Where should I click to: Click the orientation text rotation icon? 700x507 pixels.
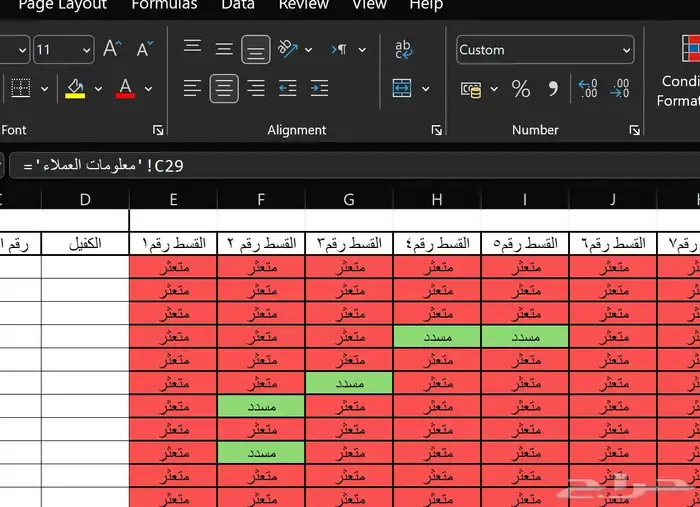point(288,49)
